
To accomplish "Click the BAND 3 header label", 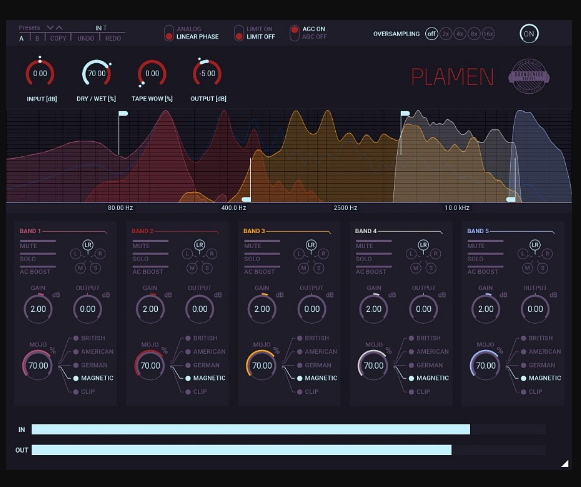I will tap(254, 231).
